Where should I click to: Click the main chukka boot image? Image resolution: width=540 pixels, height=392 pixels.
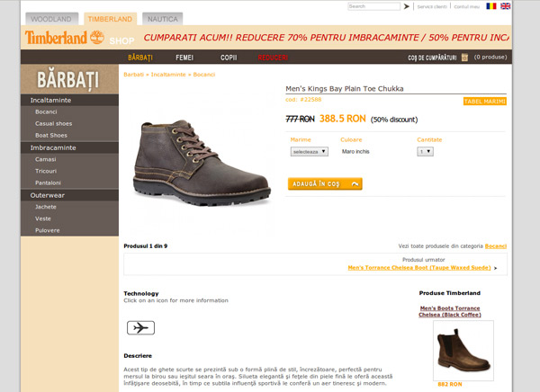(x=202, y=163)
